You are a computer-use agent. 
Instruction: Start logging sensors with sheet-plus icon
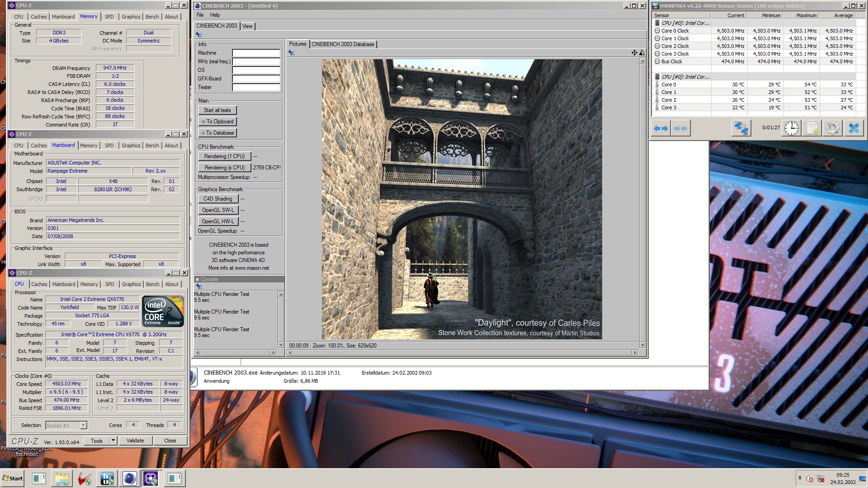click(x=812, y=128)
